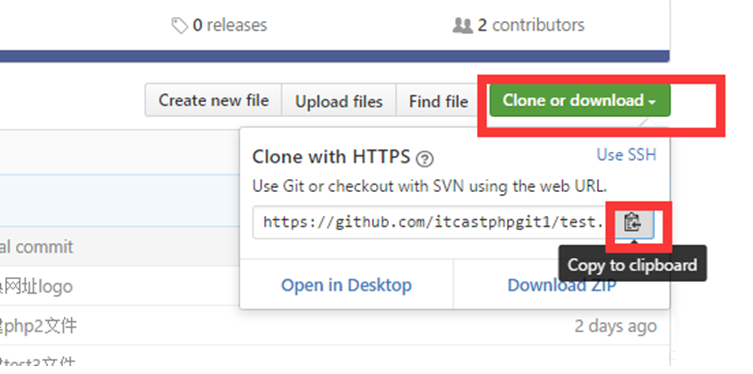Choose Open in Desktop
Screen dimensions: 753x374
point(346,285)
